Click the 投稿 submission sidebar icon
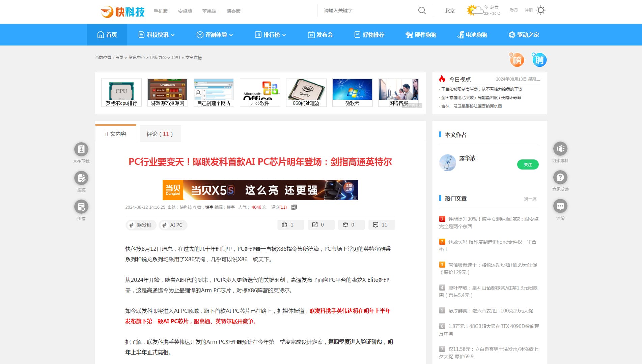The width and height of the screenshot is (642, 364). 81,178
